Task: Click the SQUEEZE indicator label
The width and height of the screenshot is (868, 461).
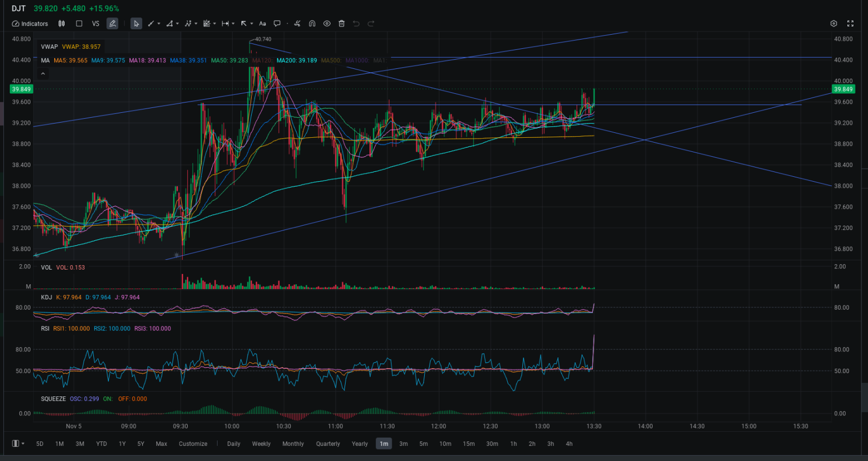Action: 53,399
